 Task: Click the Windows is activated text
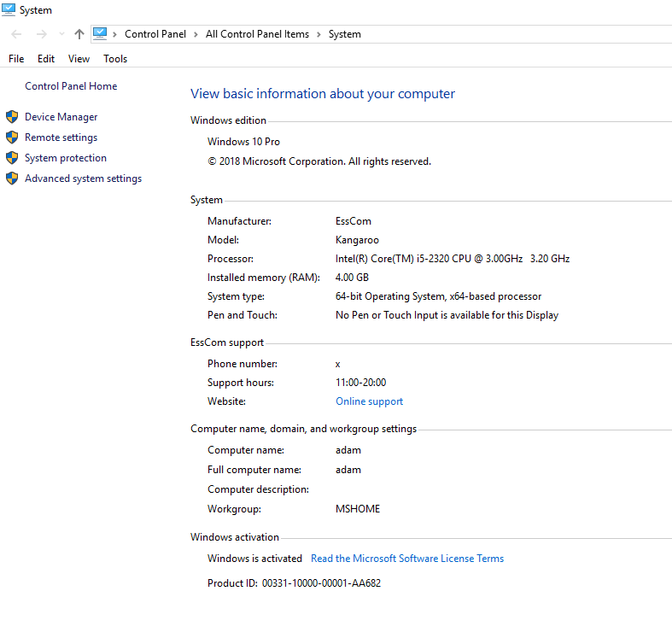click(254, 559)
